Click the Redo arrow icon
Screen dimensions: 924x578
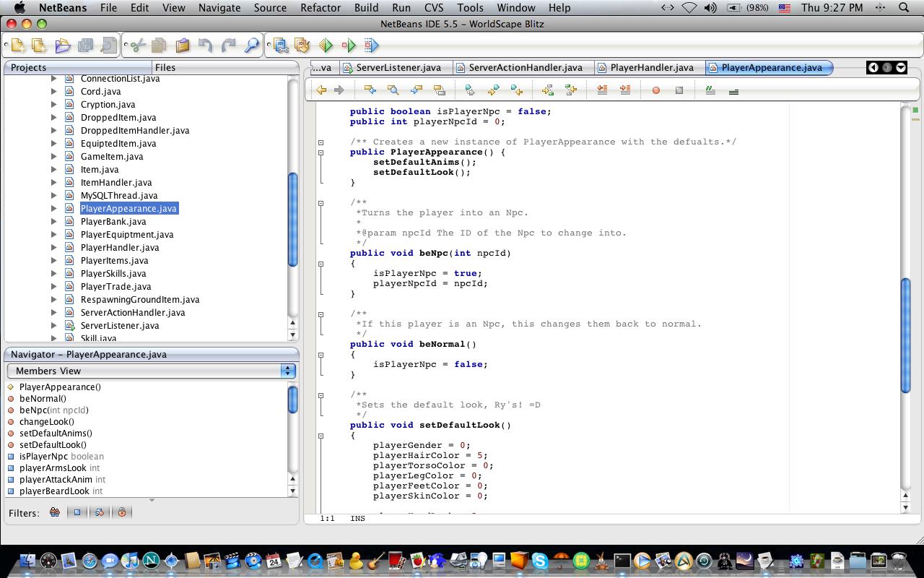[229, 46]
